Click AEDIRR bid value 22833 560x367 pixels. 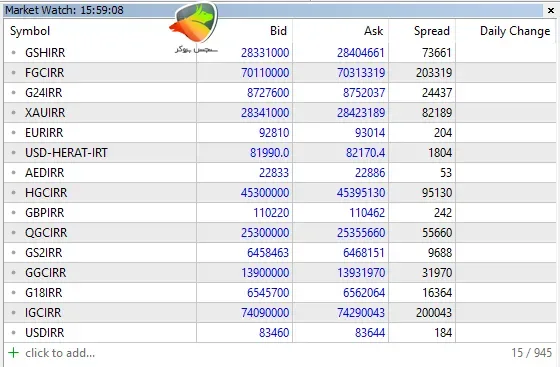pyautogui.click(x=274, y=173)
